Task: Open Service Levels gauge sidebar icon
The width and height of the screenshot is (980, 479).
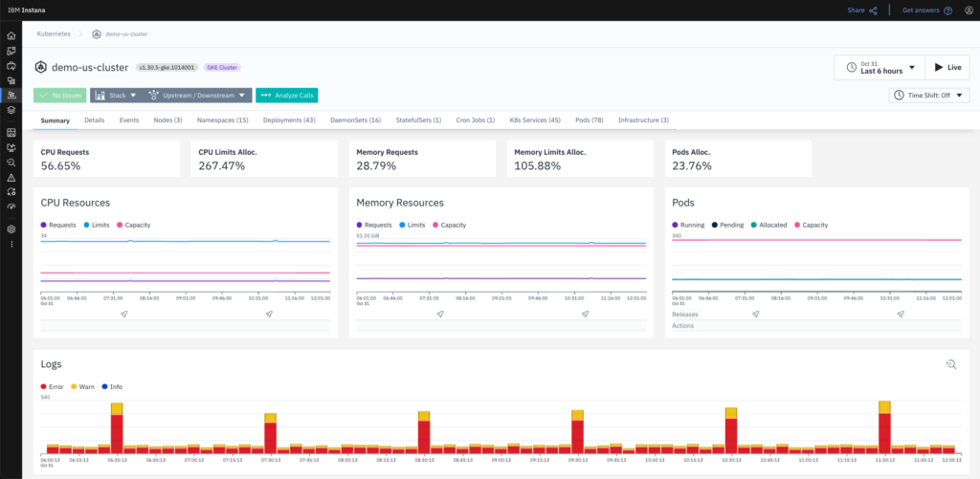Action: (11, 207)
